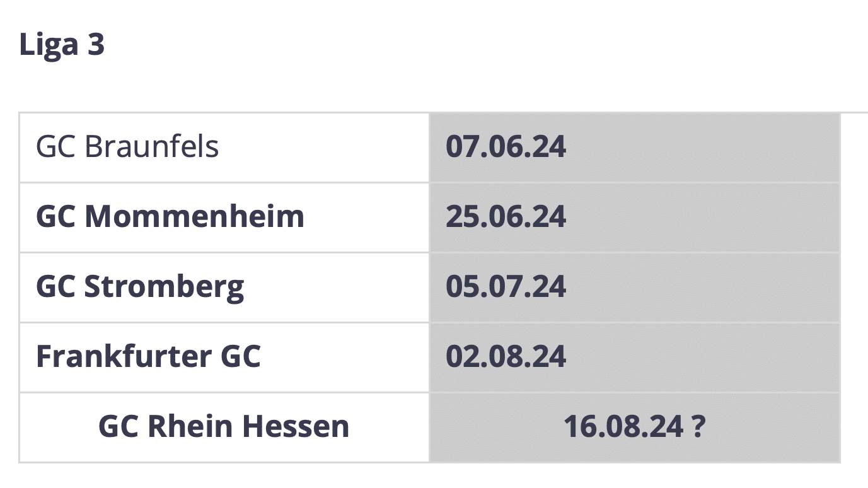Click the question mark after 16.08.24
The height and width of the screenshot is (488, 868).
click(698, 427)
